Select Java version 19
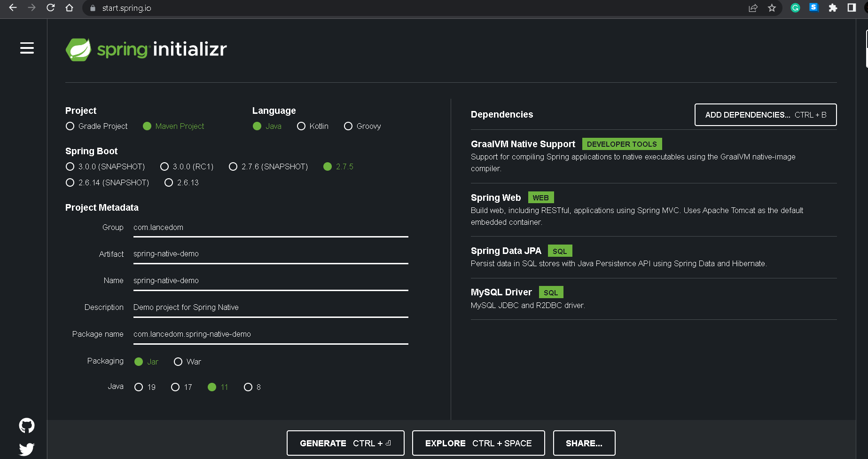 145,387
